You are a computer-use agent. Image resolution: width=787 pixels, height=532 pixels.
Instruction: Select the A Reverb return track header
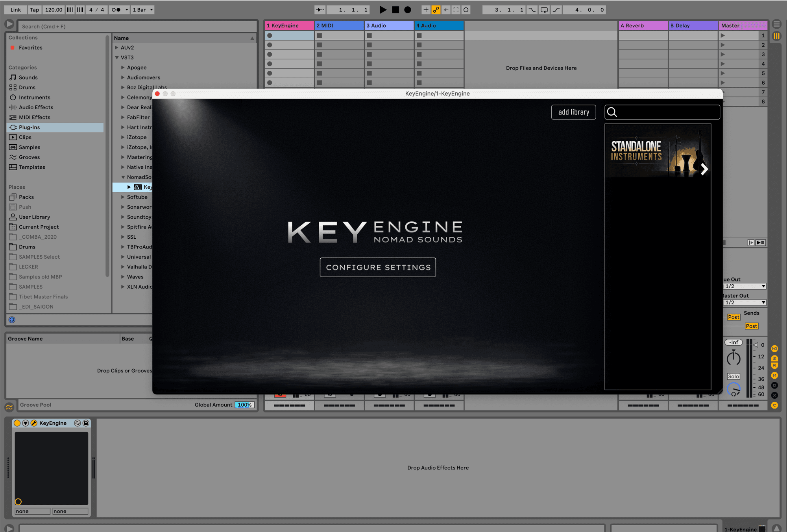(643, 26)
